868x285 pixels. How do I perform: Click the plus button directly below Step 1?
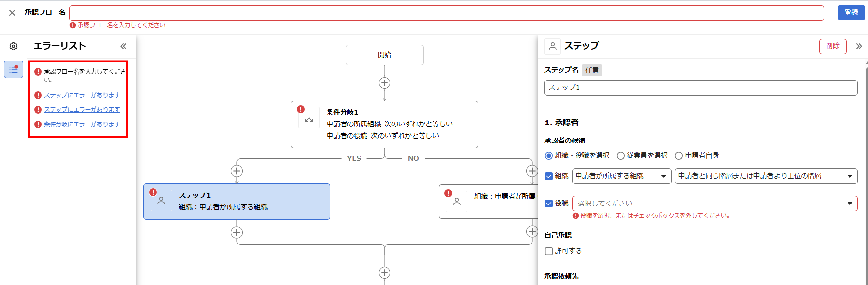(x=237, y=232)
